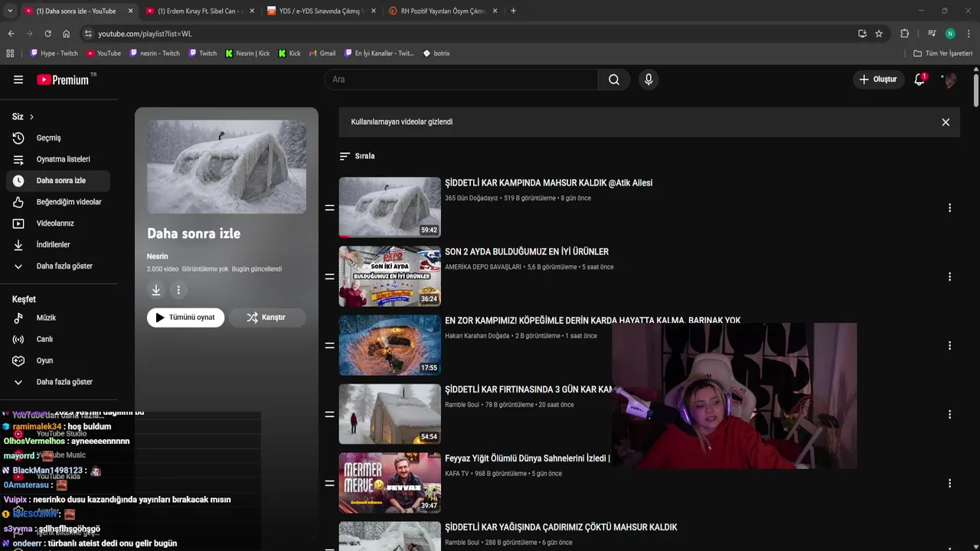Open the Gmail bookmark

322,54
